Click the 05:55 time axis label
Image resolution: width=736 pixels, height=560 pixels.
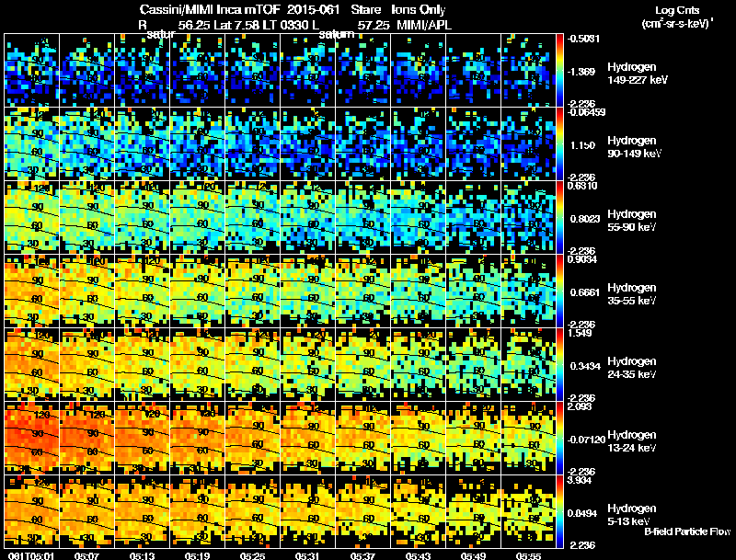(x=528, y=556)
